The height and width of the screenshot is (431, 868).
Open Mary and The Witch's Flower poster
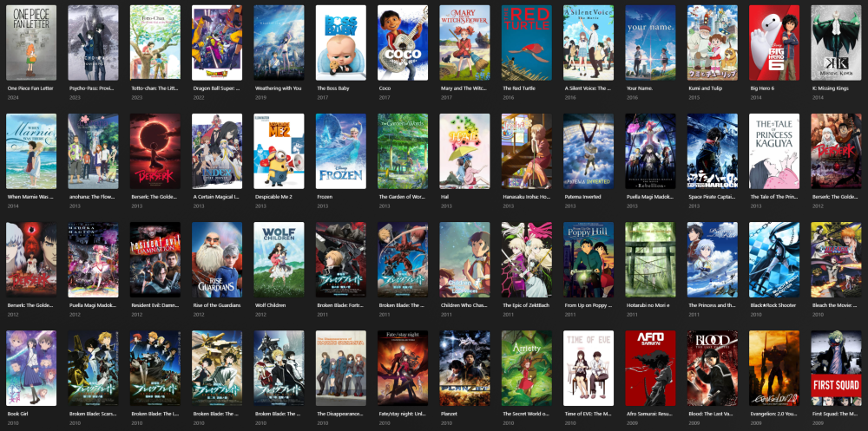pos(465,42)
